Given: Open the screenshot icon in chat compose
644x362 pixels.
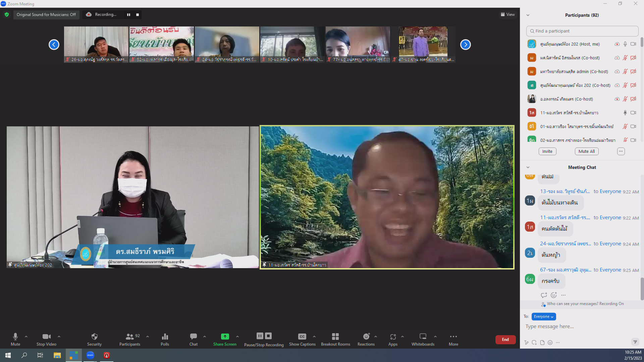Looking at the screenshot, I should tap(534, 342).
